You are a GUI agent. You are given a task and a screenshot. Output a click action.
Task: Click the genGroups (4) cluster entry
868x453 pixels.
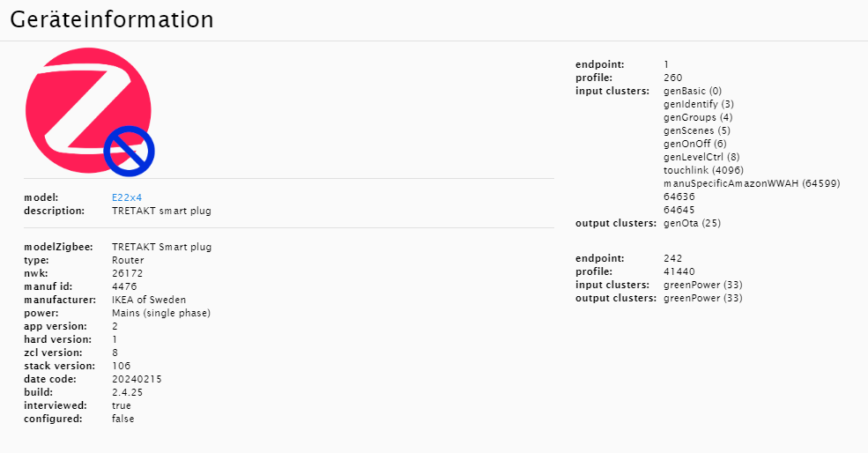[x=698, y=117]
